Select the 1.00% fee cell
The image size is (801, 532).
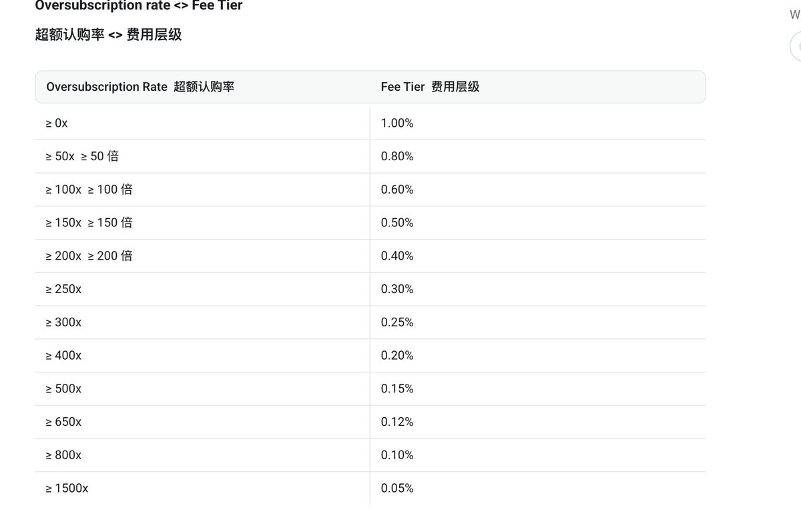(397, 123)
